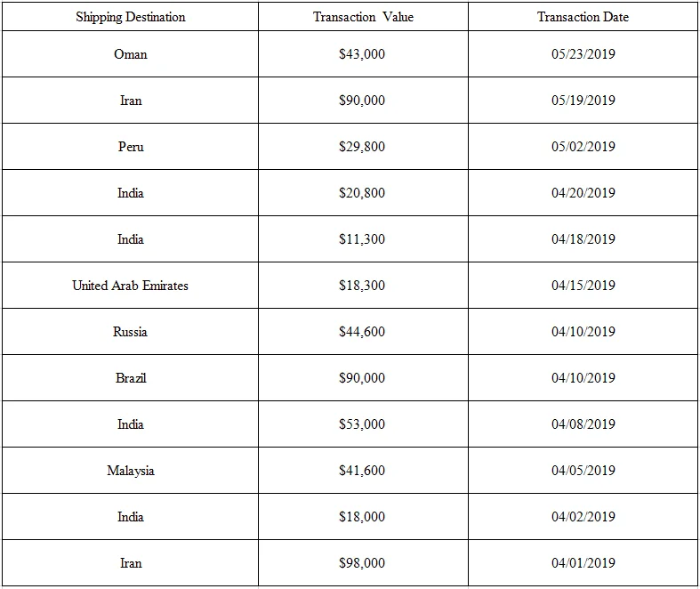This screenshot has width=700, height=589.
Task: Select the 05/19/2019 transaction date
Action: 583,101
